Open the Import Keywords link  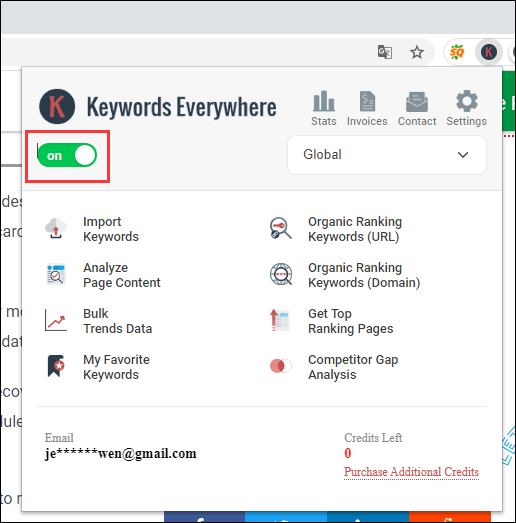(x=111, y=229)
